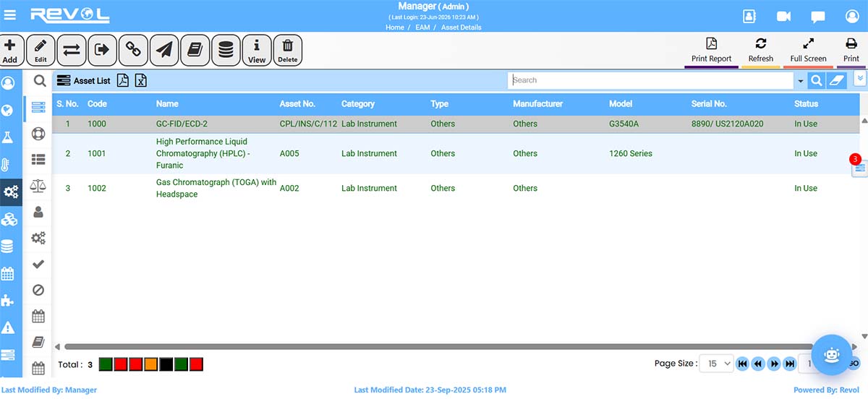Screen dimensions: 868x399
Task: Sort by the Manufacturer column header
Action: point(537,104)
